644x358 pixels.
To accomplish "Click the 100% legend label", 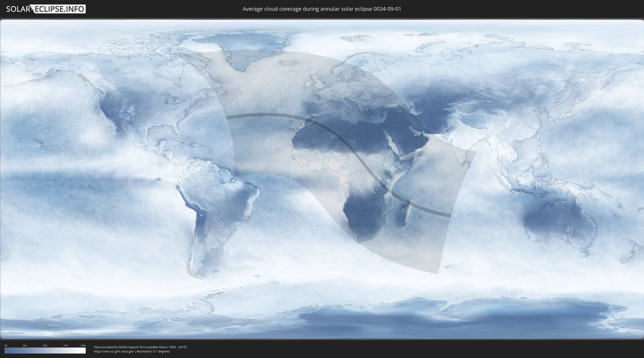I will (x=83, y=345).
